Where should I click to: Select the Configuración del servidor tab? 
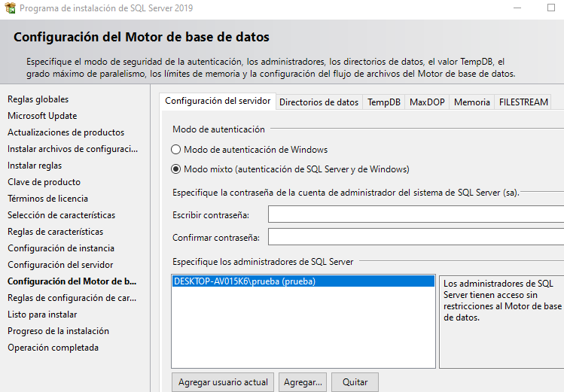tap(218, 102)
